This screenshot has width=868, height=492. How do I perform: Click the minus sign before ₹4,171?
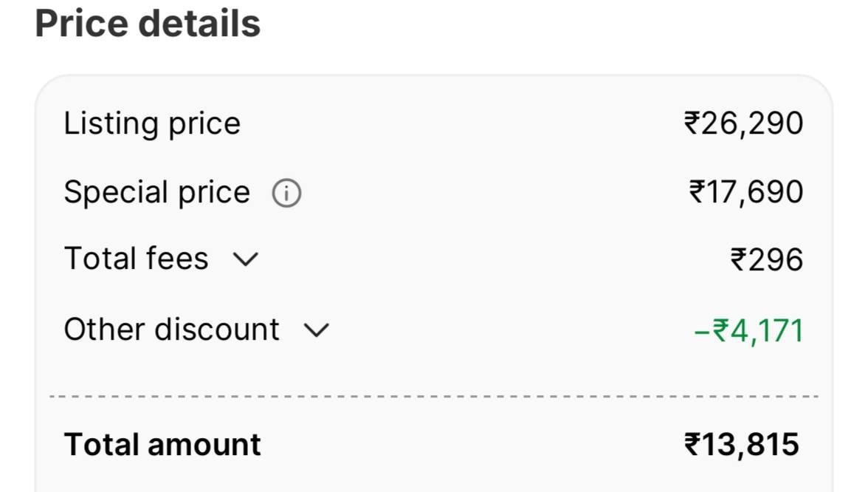(x=701, y=331)
